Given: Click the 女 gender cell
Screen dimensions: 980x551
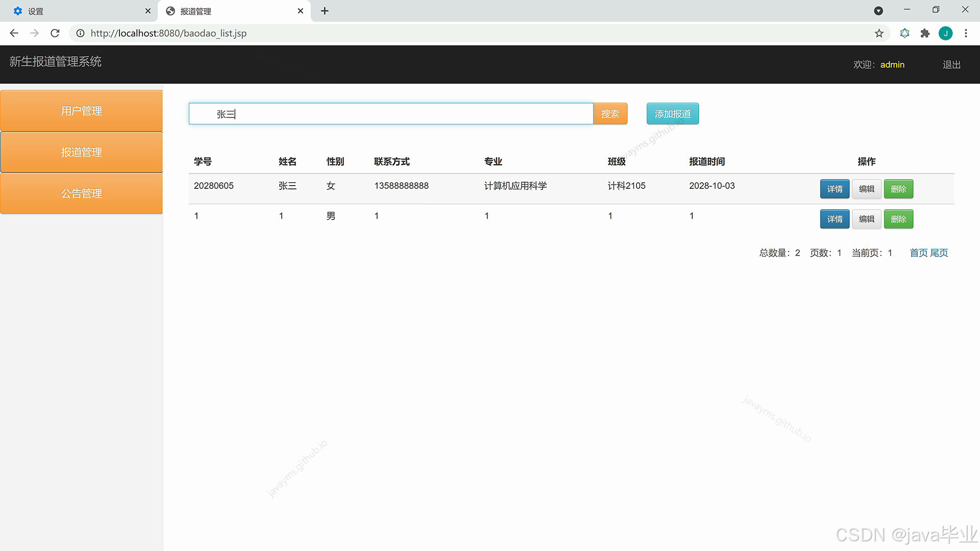Looking at the screenshot, I should point(331,186).
